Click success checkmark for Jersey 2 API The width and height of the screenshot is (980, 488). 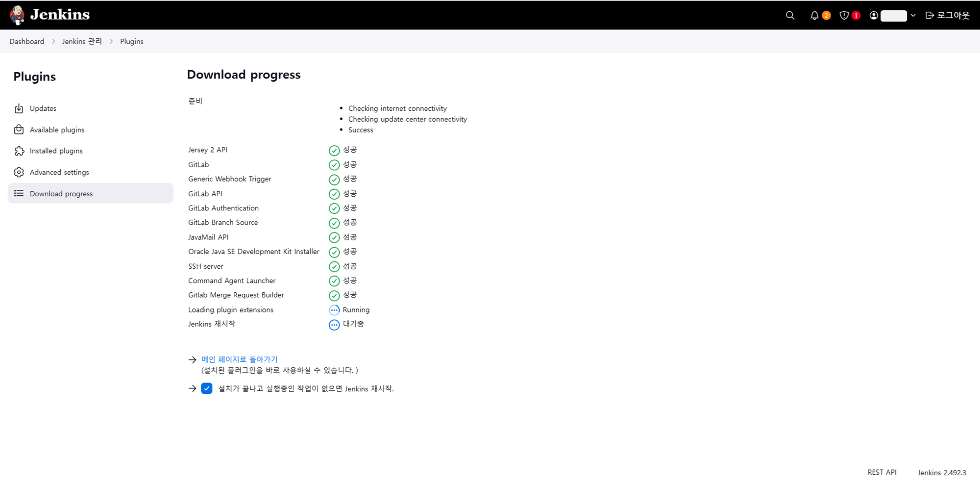click(x=334, y=151)
